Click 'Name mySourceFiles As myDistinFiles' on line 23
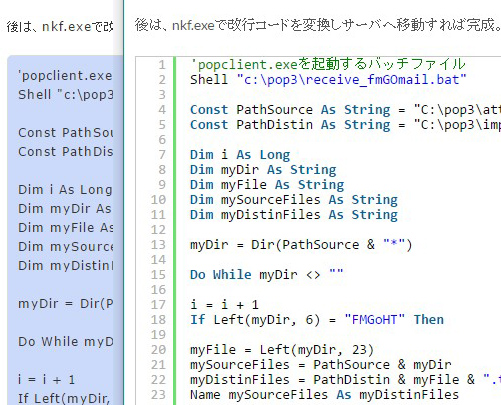The image size is (501, 405). coord(324,395)
